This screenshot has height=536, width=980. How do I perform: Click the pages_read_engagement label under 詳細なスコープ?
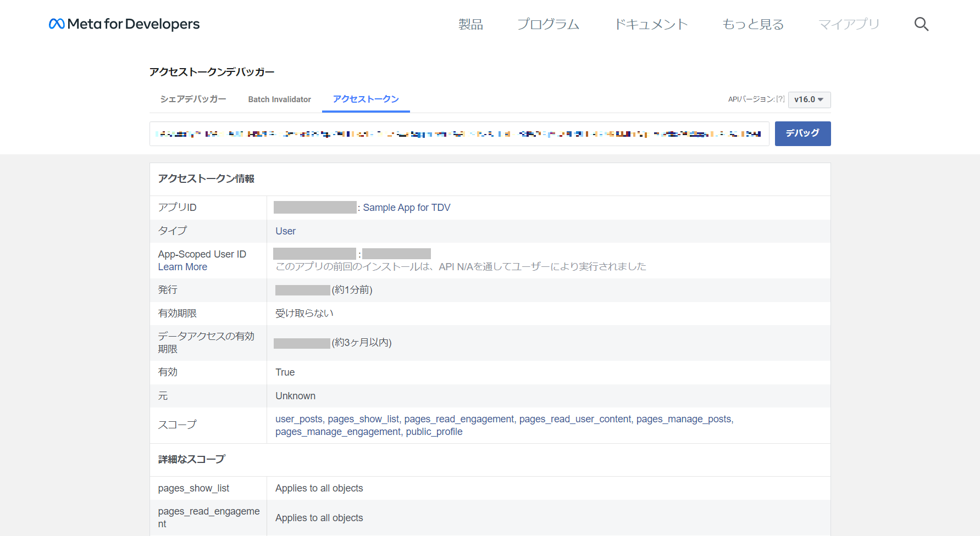pos(209,517)
